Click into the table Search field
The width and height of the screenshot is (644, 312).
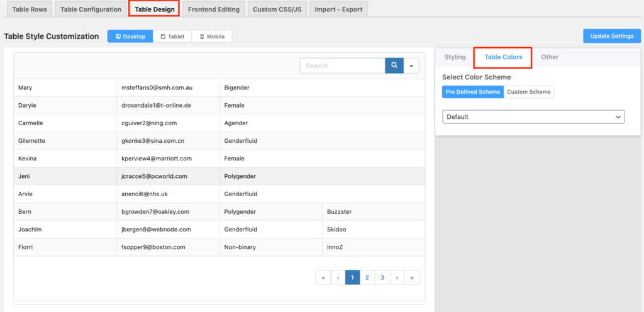[342, 65]
